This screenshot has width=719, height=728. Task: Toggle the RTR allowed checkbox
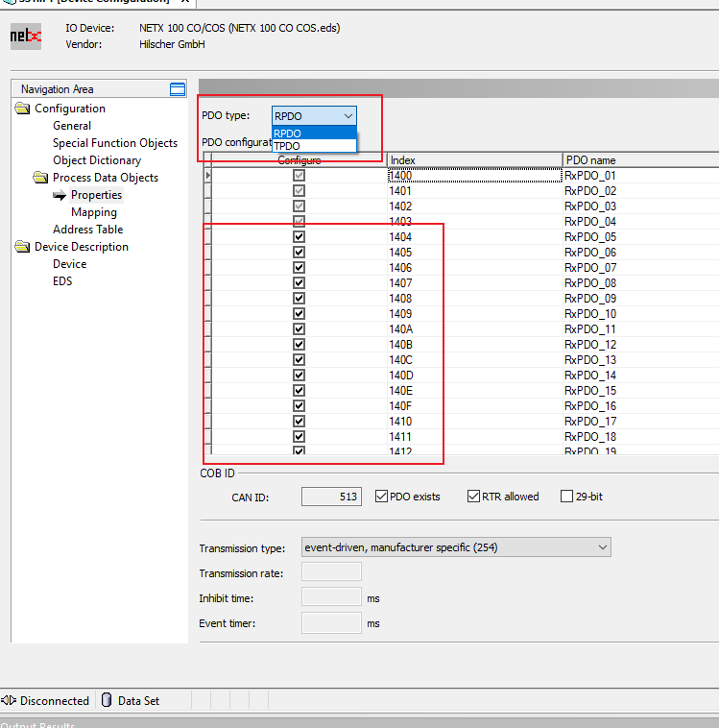[473, 497]
